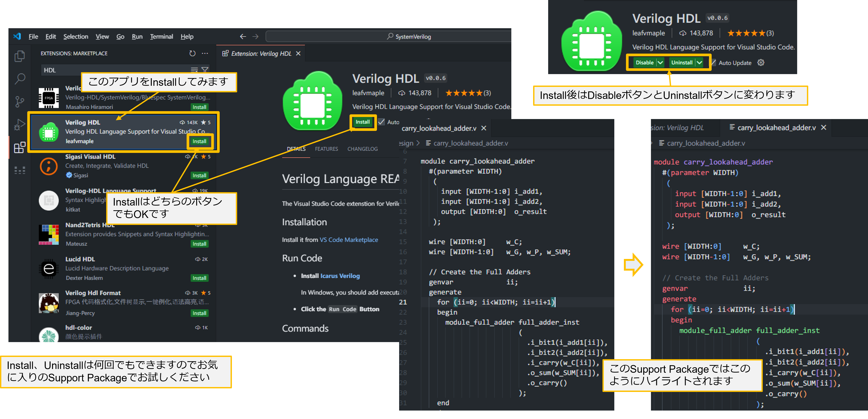Open the extensions filter funnel
Viewport: 868px width, 419px height.
204,70
